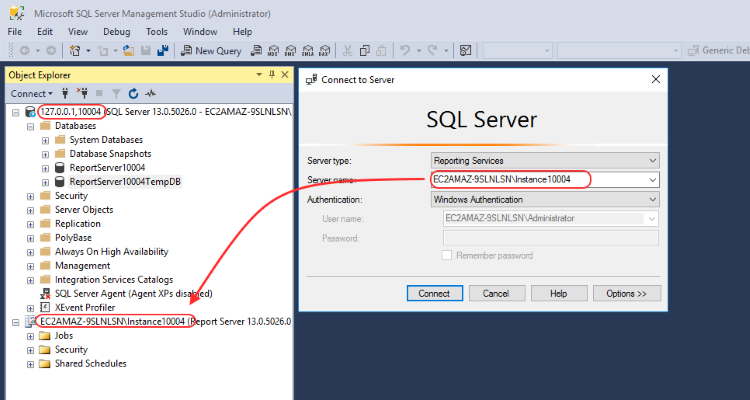Click the Database Engine Query icon
The image size is (750, 400).
pos(257,51)
